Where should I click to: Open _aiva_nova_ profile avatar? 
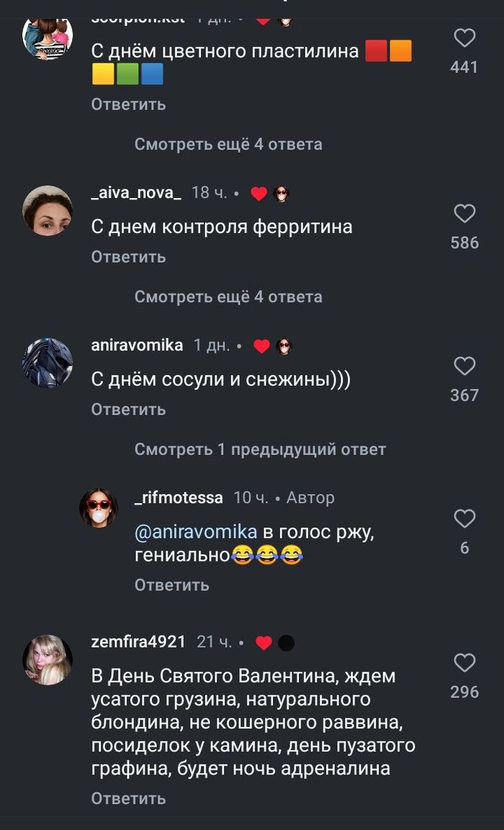tap(48, 210)
